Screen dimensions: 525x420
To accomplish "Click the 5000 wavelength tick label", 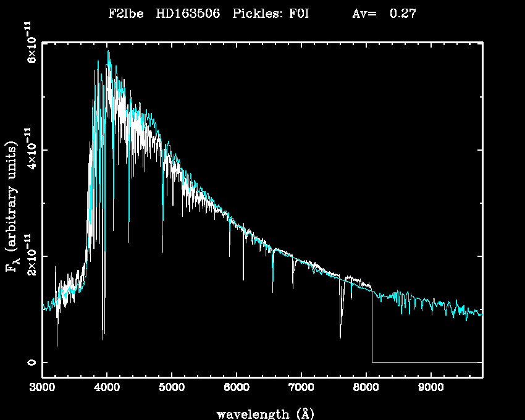I will [171, 388].
